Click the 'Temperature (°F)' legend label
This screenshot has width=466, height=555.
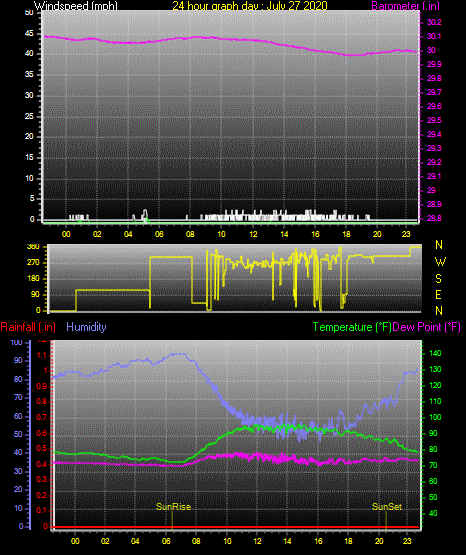pyautogui.click(x=352, y=327)
